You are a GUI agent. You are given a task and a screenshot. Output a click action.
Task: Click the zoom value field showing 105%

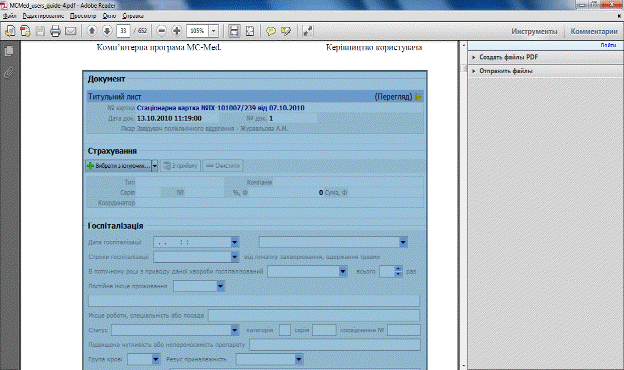tap(197, 31)
